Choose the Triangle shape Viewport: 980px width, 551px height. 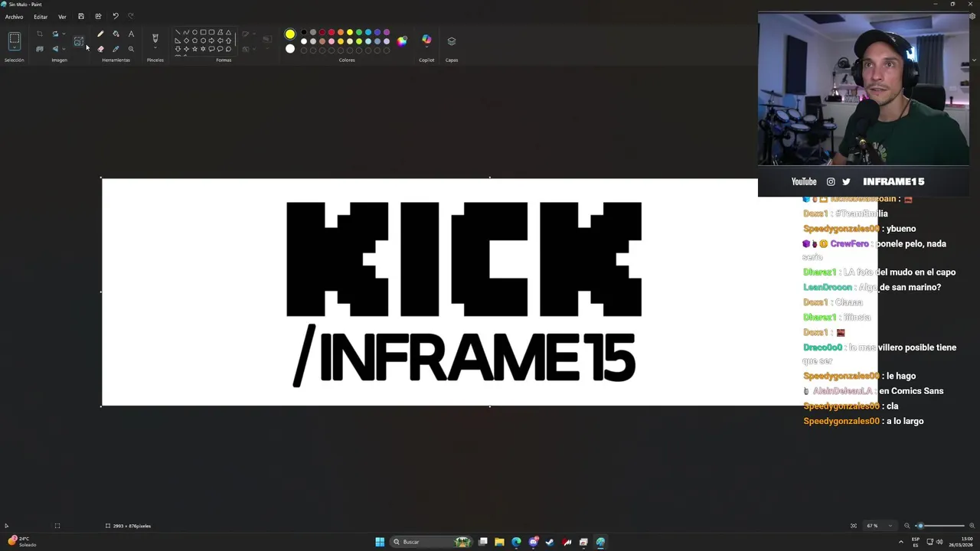228,32
